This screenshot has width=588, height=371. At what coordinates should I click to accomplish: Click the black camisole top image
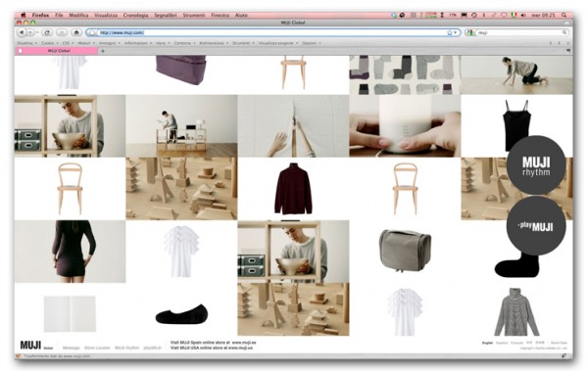point(516,125)
